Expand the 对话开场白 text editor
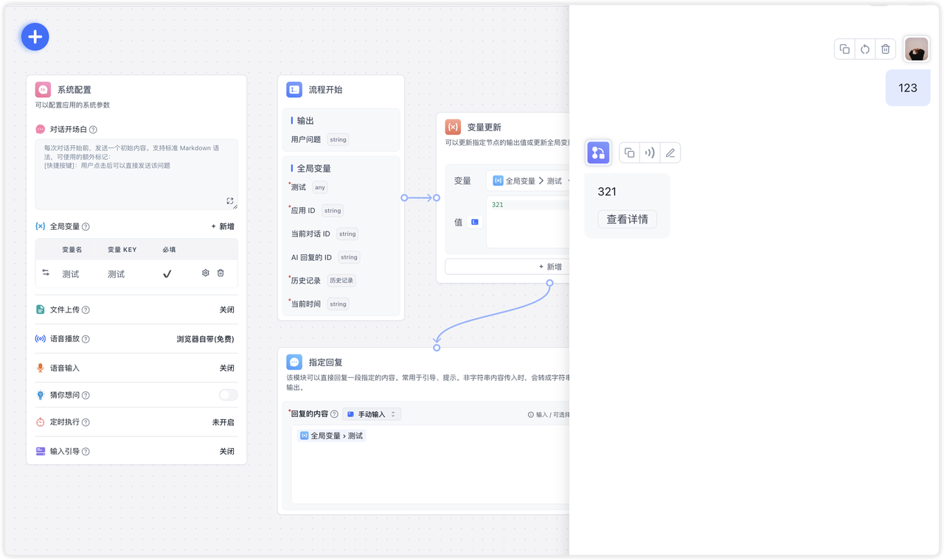This screenshot has width=944, height=560. [x=230, y=201]
